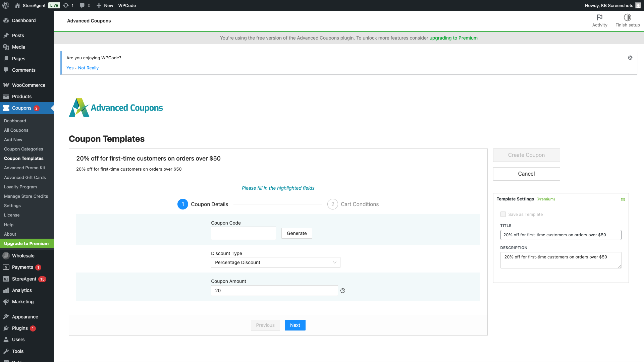This screenshot has width=644, height=362.
Task: Open Loyalty Program menu item
Action: point(20,187)
